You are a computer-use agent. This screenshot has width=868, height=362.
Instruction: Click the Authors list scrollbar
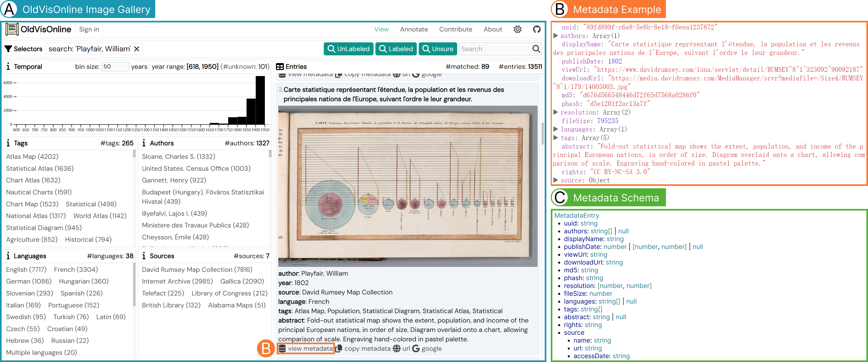click(x=270, y=154)
